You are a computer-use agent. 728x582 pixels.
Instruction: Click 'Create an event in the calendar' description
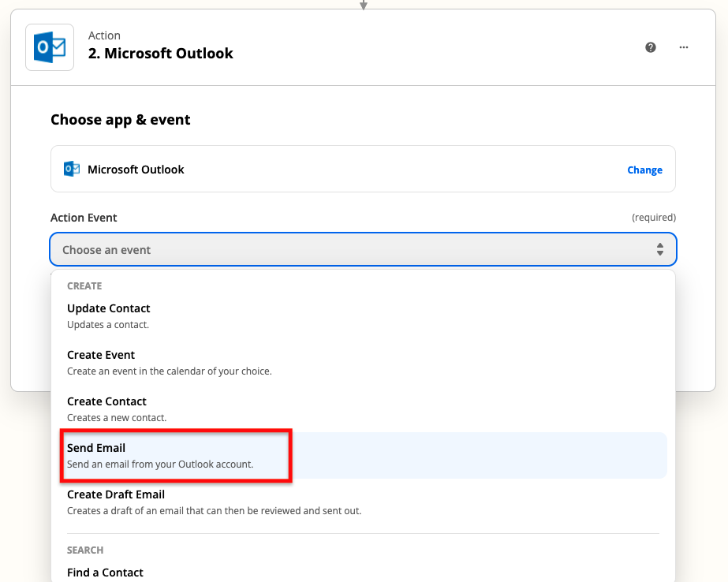170,371
